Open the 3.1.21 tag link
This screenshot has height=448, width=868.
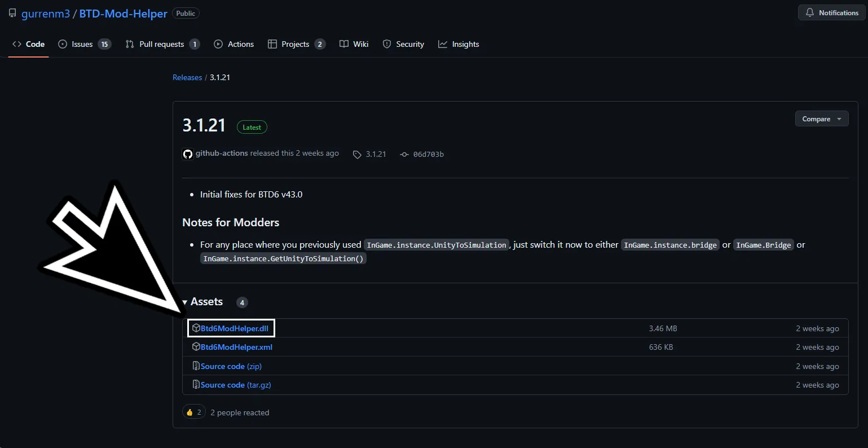(x=376, y=153)
